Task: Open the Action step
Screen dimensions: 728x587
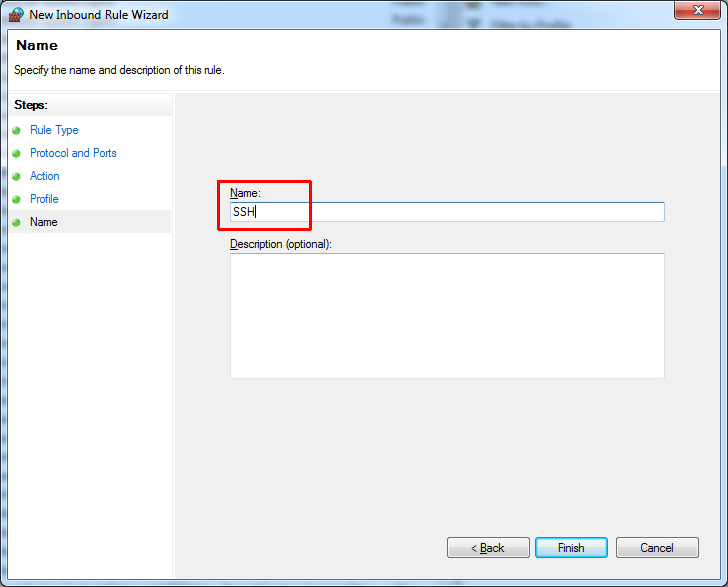Action: point(45,176)
